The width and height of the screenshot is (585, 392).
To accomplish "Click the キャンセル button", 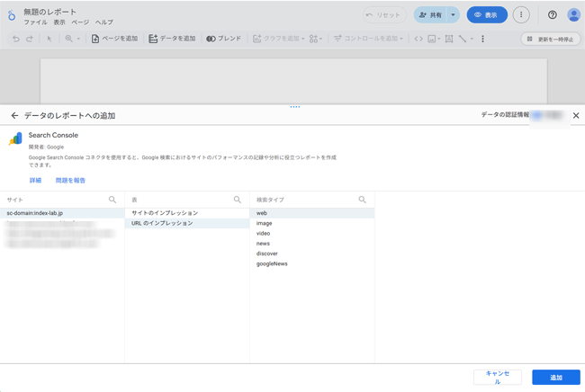I will [498, 378].
